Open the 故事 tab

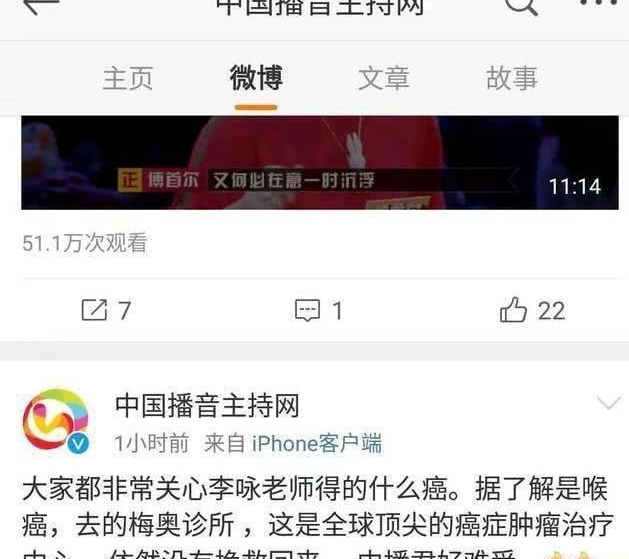coord(511,78)
